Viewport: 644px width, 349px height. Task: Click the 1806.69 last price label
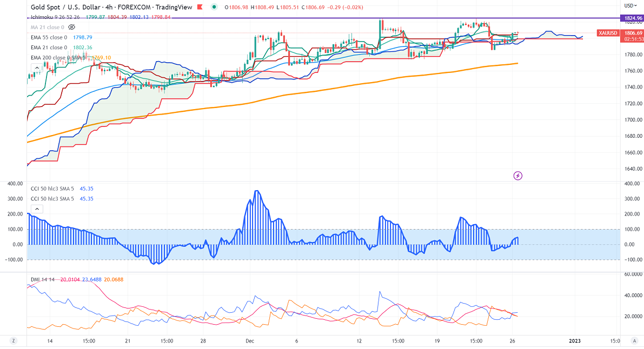pyautogui.click(x=633, y=33)
